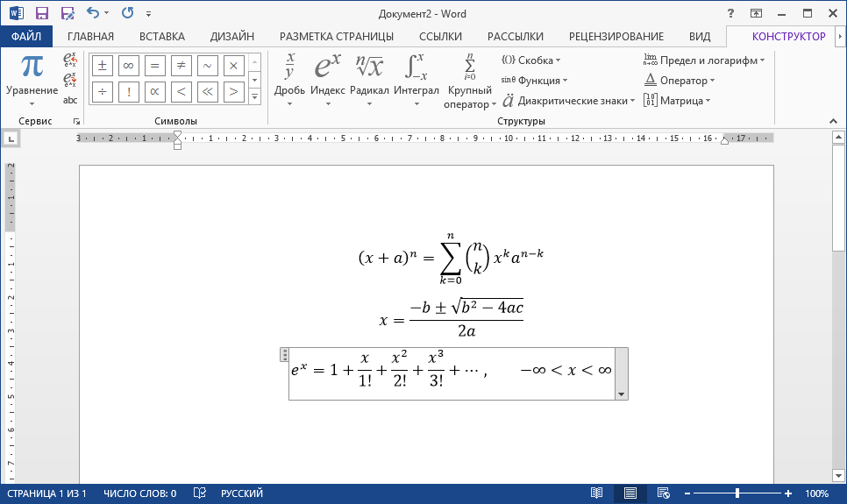Open Сервис group dialog launcher
This screenshot has width=847, height=504.
coord(76,122)
